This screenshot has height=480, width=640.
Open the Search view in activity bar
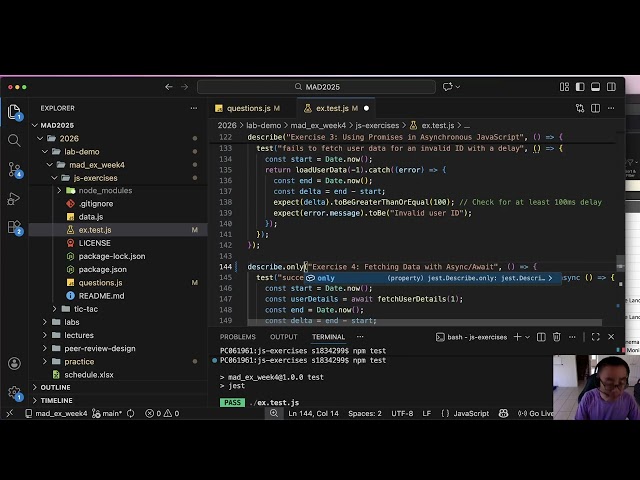[x=14, y=140]
